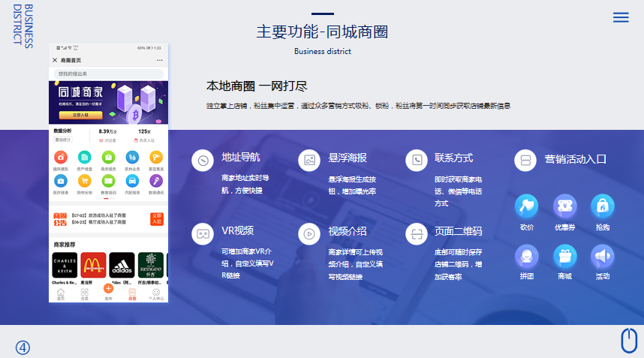644x358 pixels.
Task: Click the 本地商圈 一网打尽 heading
Action: click(x=257, y=86)
